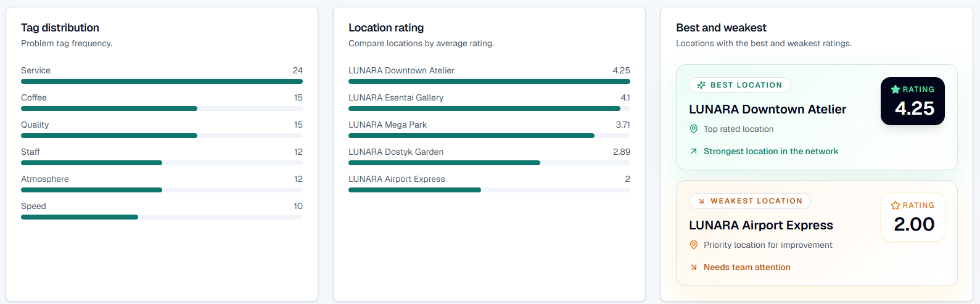Click LUNARA Airport Express in Location rating list
This screenshot has height=304, width=980.
click(x=397, y=179)
